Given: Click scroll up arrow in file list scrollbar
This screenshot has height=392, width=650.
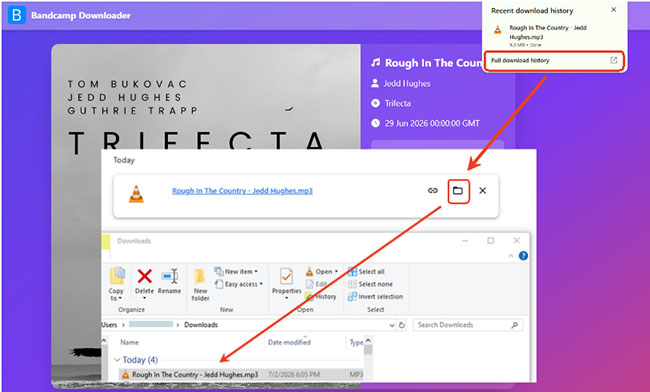Looking at the screenshot, I should [368, 341].
